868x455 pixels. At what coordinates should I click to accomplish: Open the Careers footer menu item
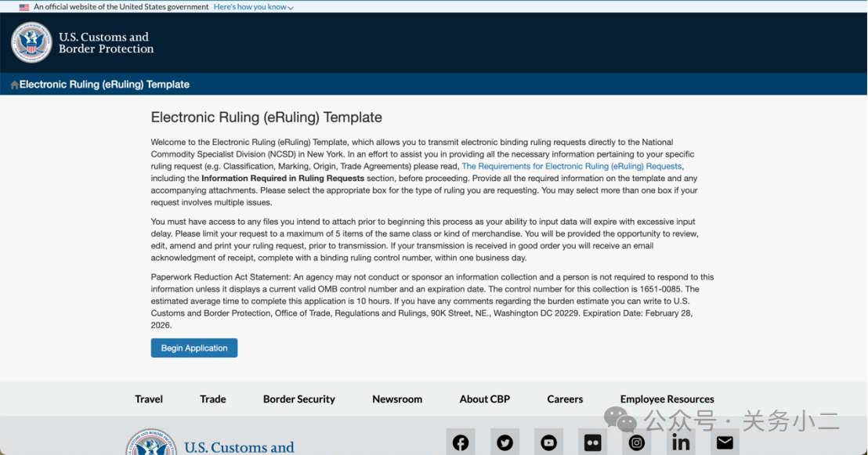pos(565,399)
